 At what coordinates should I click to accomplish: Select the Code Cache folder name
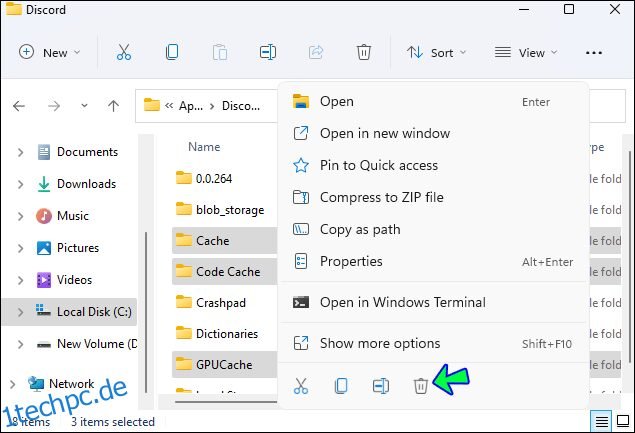coord(228,272)
